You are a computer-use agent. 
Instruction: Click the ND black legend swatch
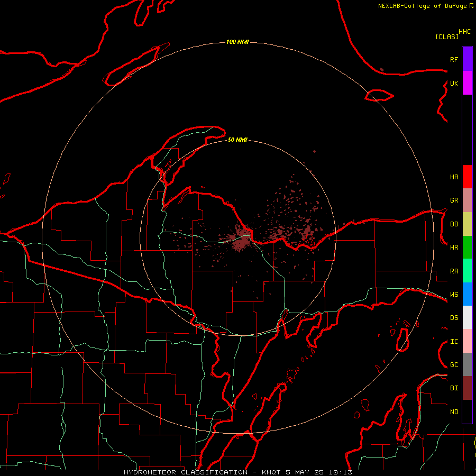click(467, 411)
